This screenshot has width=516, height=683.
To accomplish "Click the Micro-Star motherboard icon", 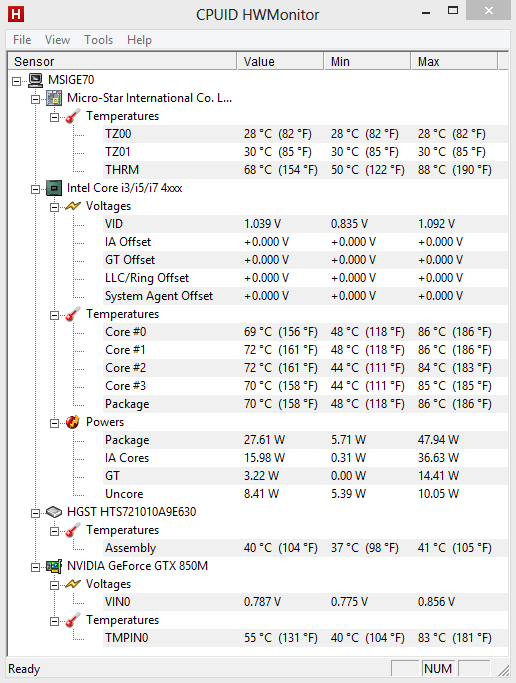I will [x=54, y=98].
